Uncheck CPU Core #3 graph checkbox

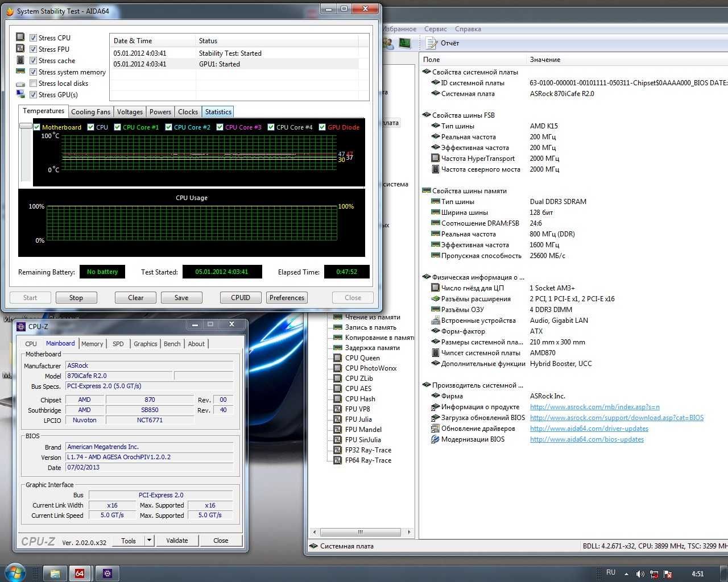click(x=220, y=127)
